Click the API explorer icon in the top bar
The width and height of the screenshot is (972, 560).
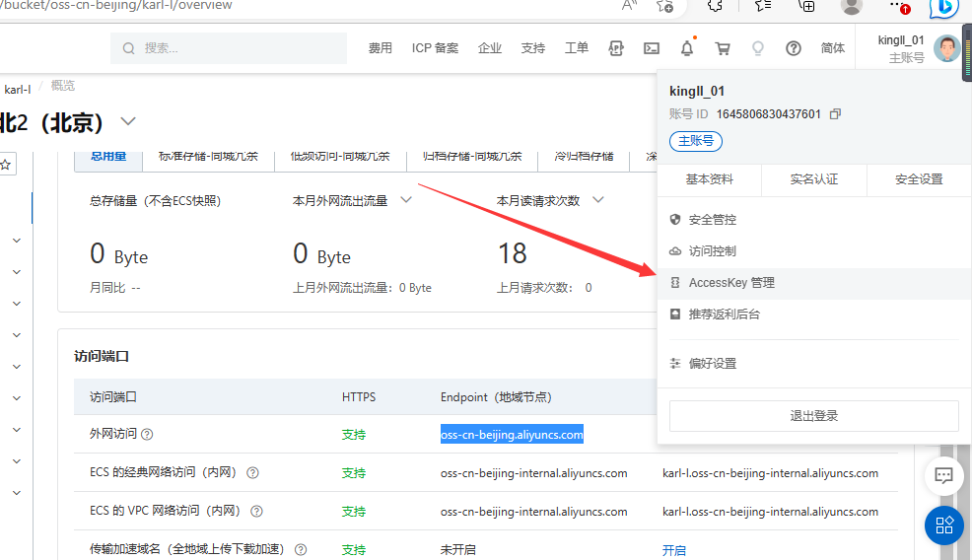tap(615, 48)
